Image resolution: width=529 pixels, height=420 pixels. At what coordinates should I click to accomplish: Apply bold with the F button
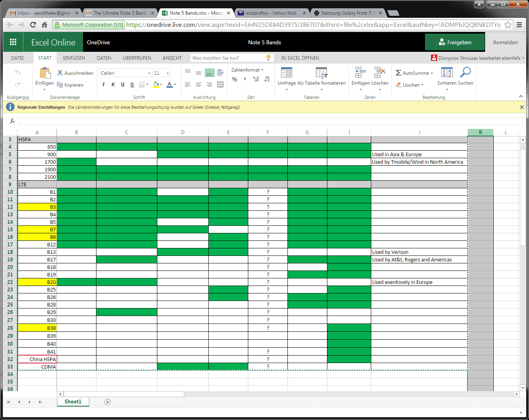[x=104, y=85]
